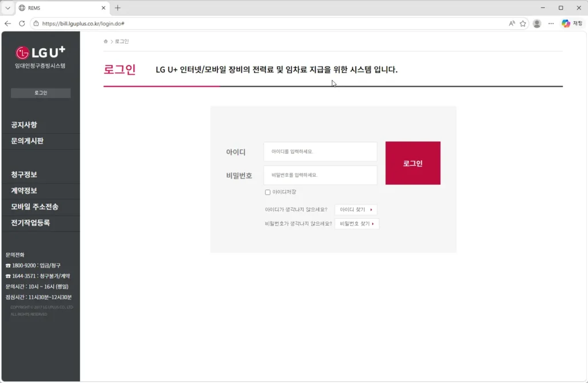Click 아이디가 생각나지 않으세요? text
Image resolution: width=588 pixels, height=383 pixels.
pyautogui.click(x=296, y=210)
